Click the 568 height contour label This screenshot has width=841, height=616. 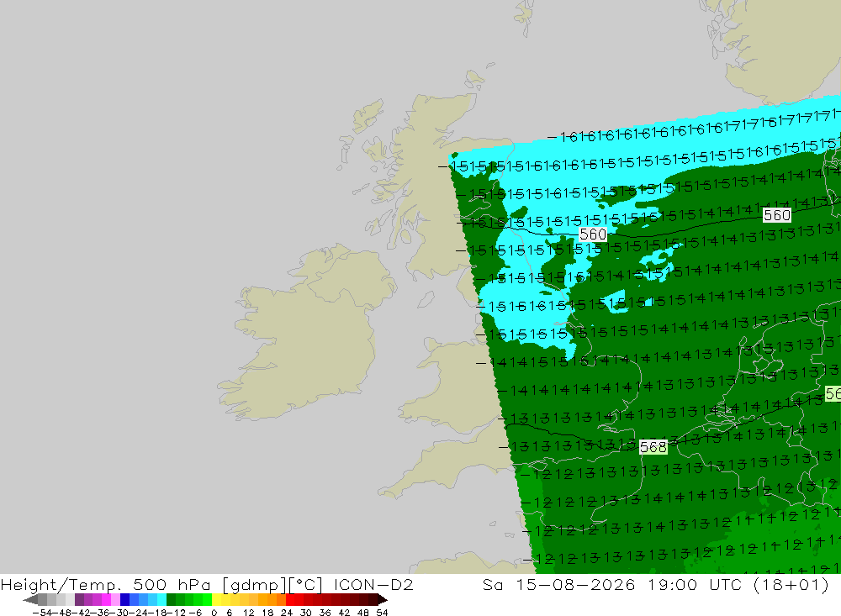[x=653, y=446]
